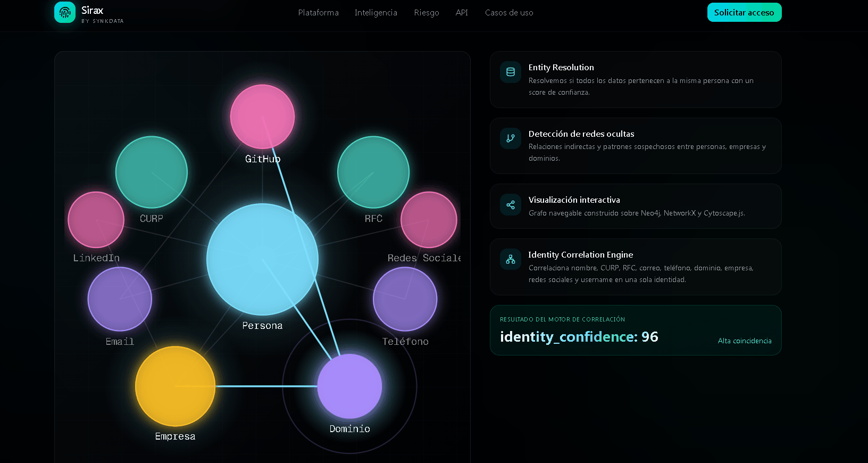Click the Solicitar acceso button
The height and width of the screenshot is (463, 868).
point(744,12)
